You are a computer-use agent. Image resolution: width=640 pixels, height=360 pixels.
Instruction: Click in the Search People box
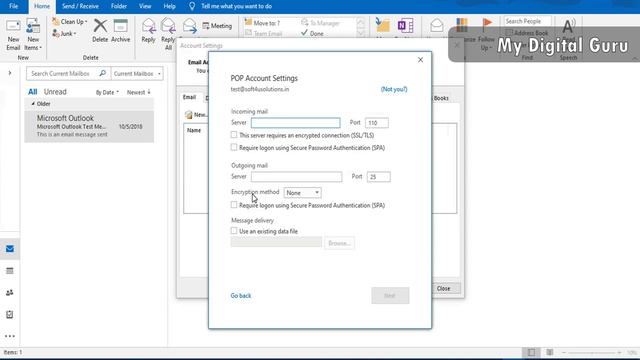(527, 21)
